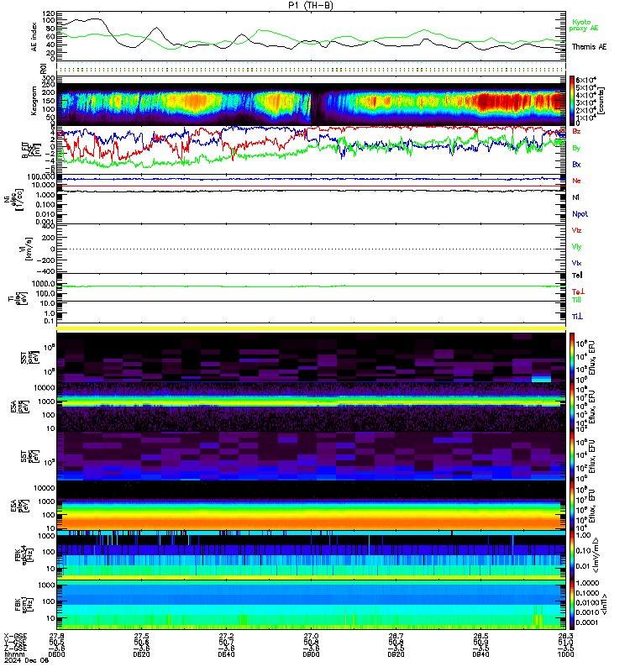Click the Keogram counts color bar

(x=572, y=100)
